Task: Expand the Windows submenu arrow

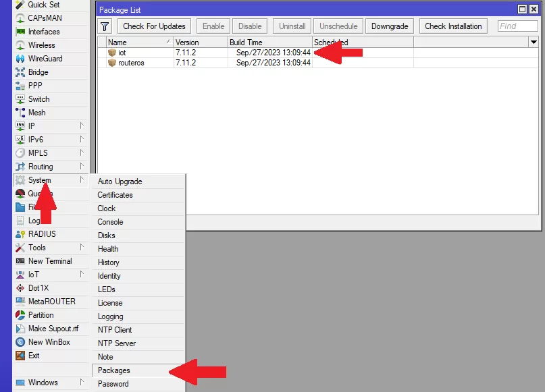Action: click(x=82, y=383)
